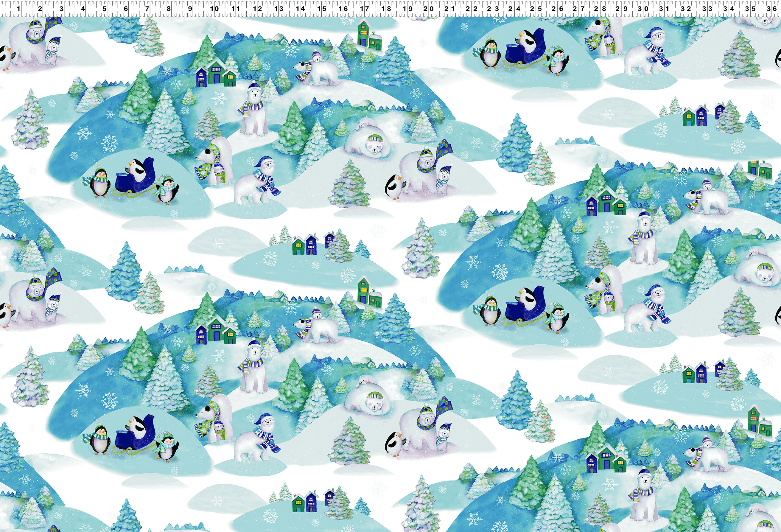Image resolution: width=781 pixels, height=532 pixels.
Task: Click the ruler number 1 label
Action: tap(18, 9)
